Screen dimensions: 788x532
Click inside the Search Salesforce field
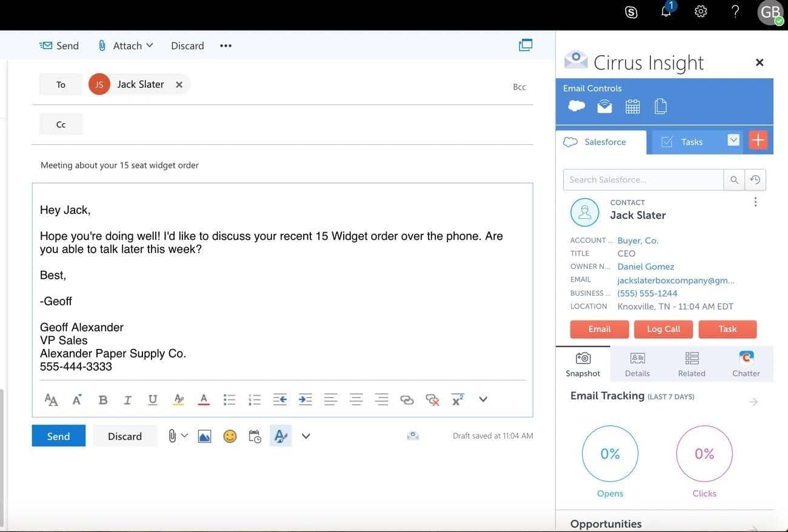click(643, 178)
